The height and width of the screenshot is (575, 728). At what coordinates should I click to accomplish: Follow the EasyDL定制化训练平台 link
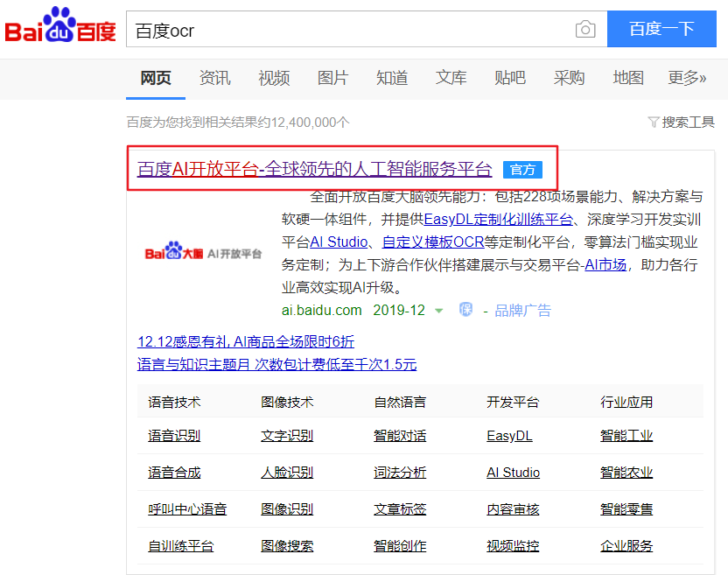498,219
